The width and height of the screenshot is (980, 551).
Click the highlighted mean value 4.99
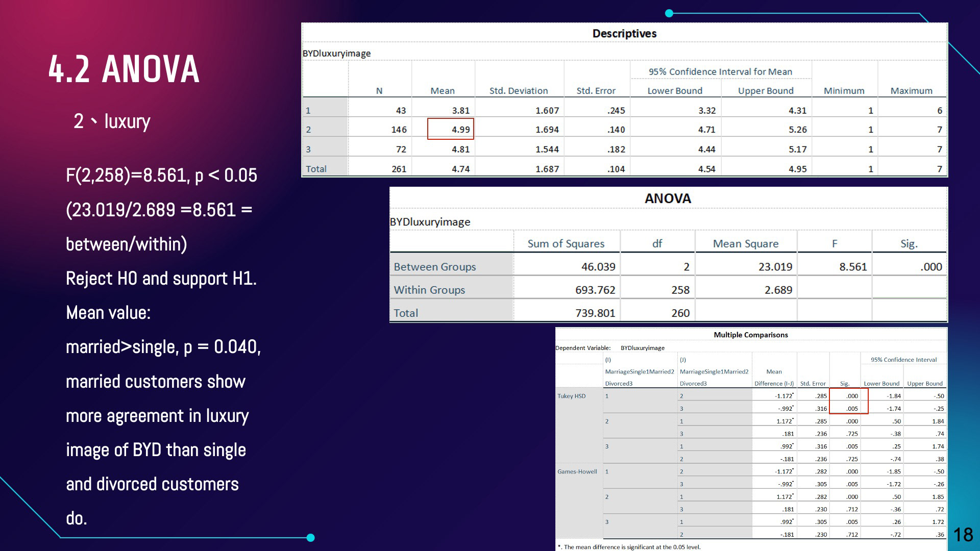pyautogui.click(x=451, y=129)
